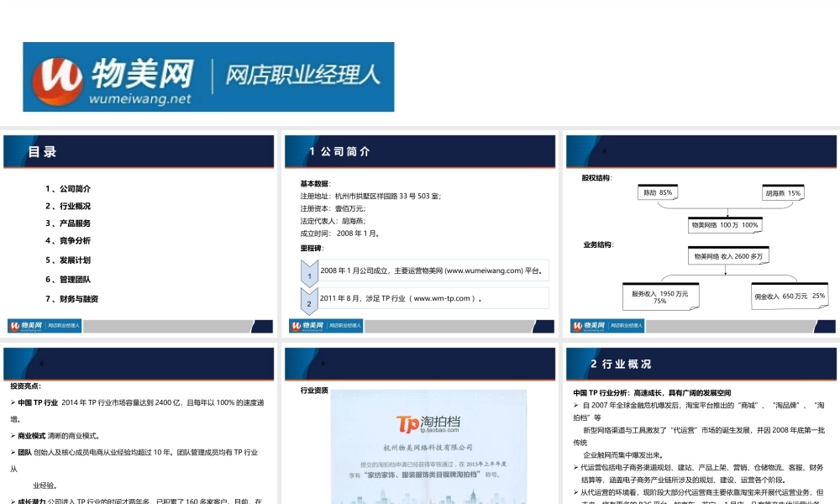Click the '物美网络 100万 100%' box
Image resolution: width=840 pixels, height=504 pixels.
(x=725, y=225)
